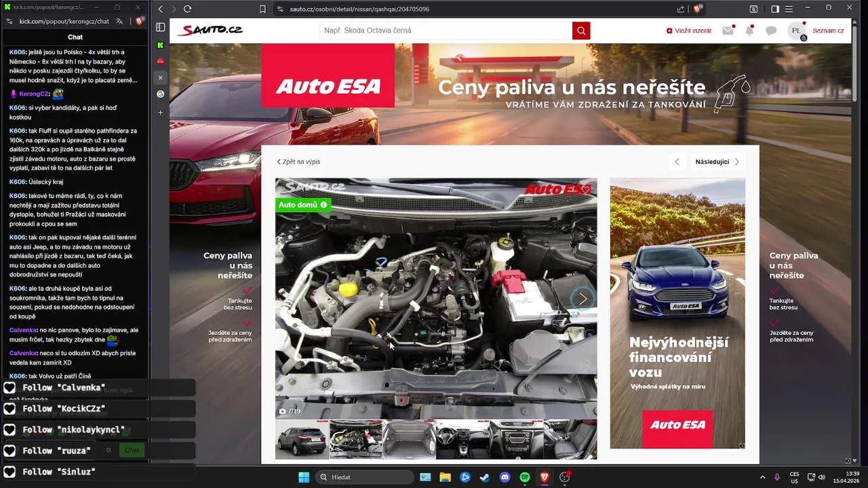Open the Windows Start menu

click(304, 477)
